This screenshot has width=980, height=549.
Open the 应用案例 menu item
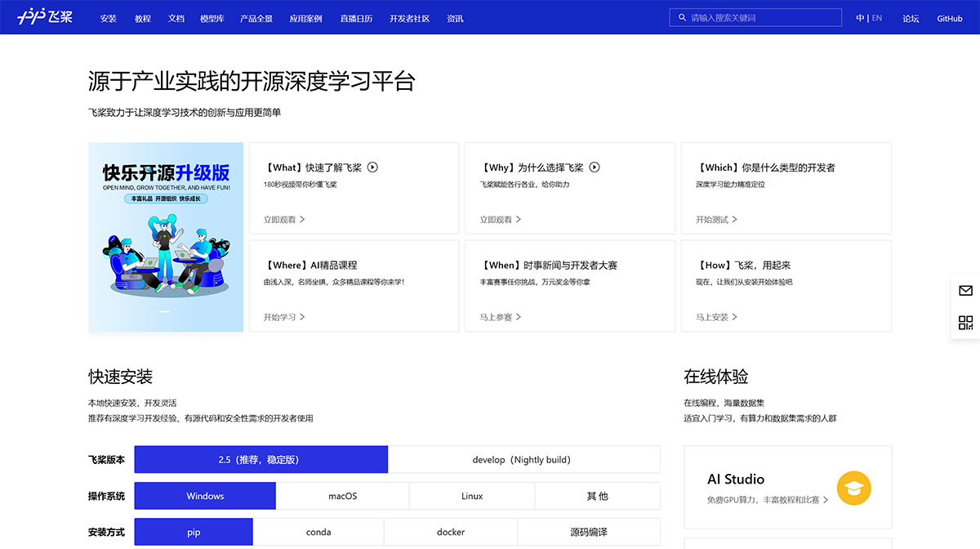pos(306,18)
